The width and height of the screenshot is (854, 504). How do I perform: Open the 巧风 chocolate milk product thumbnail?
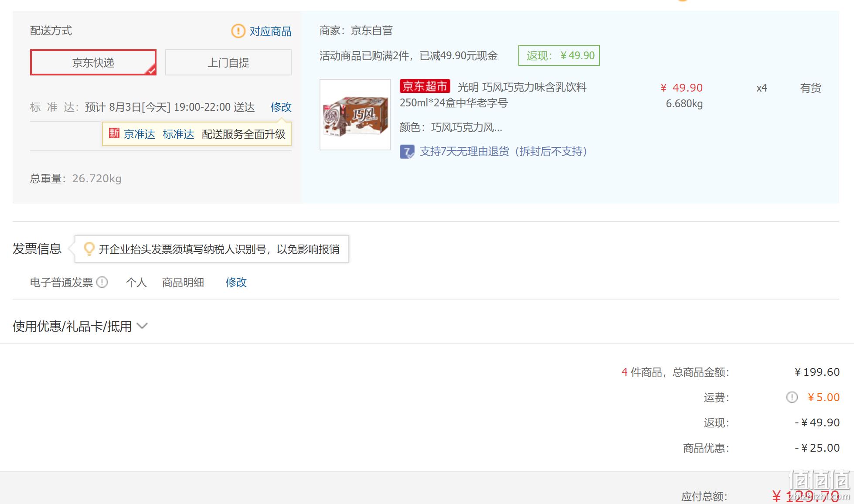pyautogui.click(x=355, y=115)
